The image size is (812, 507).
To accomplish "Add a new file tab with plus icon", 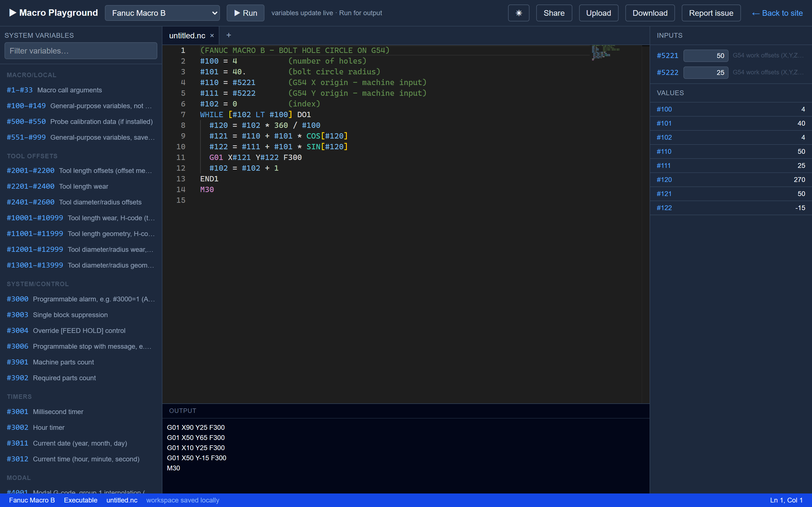I will [228, 35].
